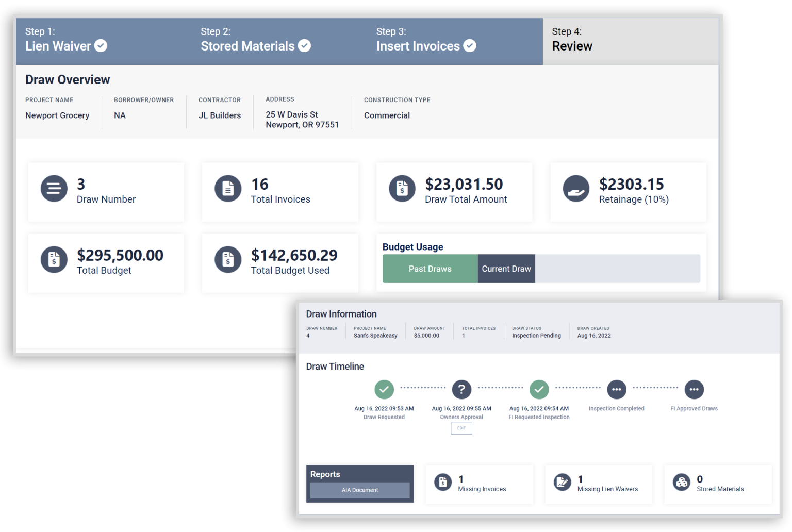Select the Total Budget dollar icon

point(54,260)
